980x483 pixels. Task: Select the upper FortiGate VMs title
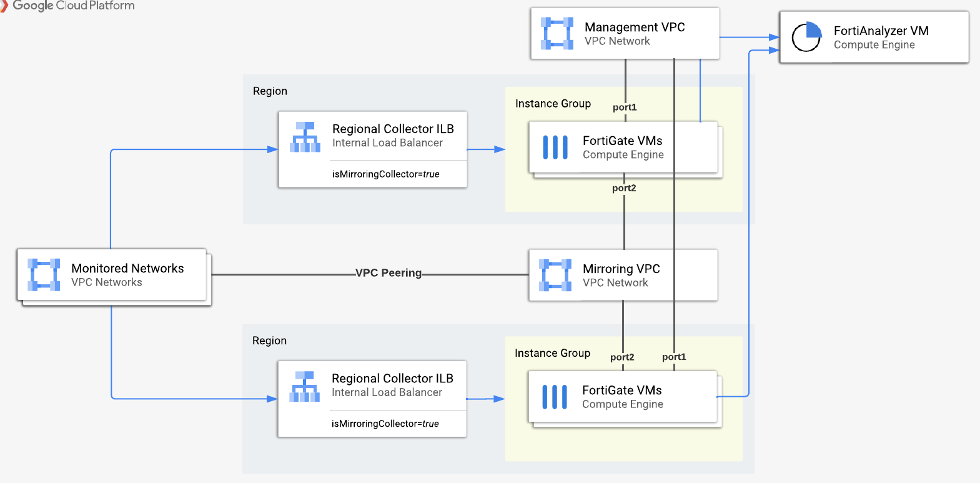point(622,141)
